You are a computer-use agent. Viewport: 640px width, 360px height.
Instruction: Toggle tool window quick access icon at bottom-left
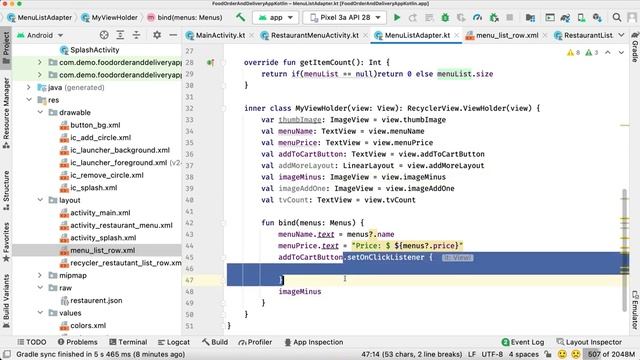[x=7, y=354]
